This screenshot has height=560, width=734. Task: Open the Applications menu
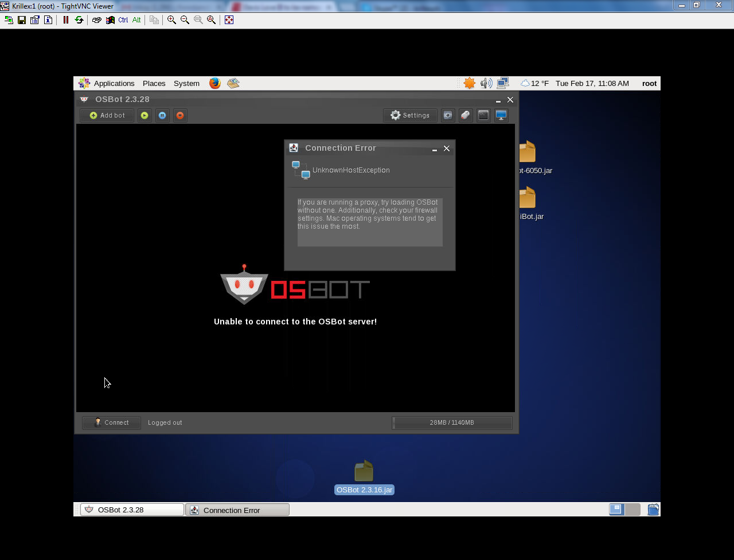114,83
